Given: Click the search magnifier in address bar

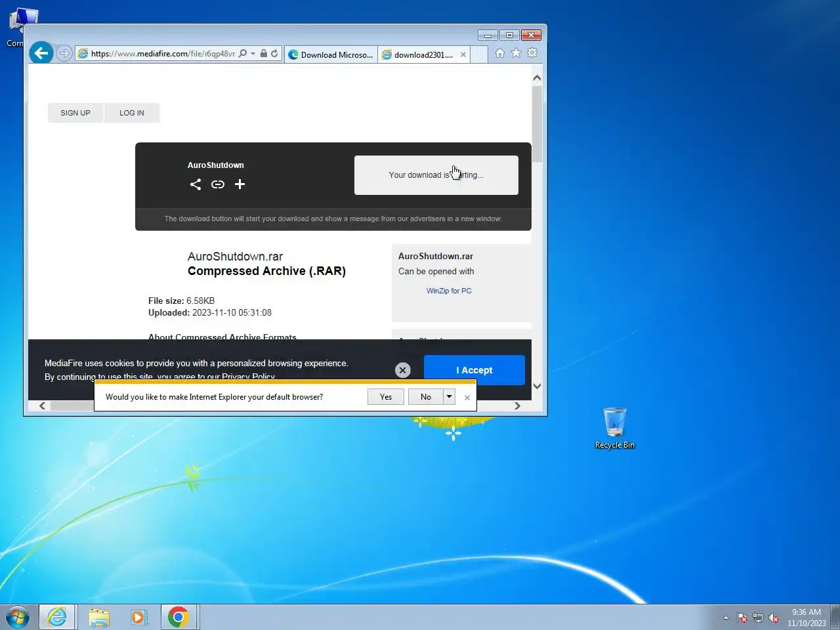Looking at the screenshot, I should coord(243,54).
